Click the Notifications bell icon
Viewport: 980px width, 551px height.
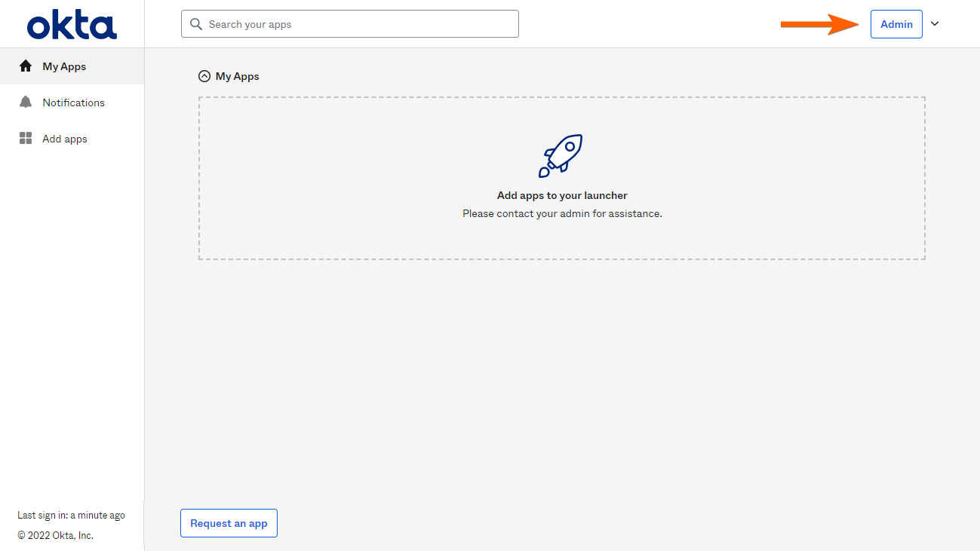pyautogui.click(x=26, y=103)
